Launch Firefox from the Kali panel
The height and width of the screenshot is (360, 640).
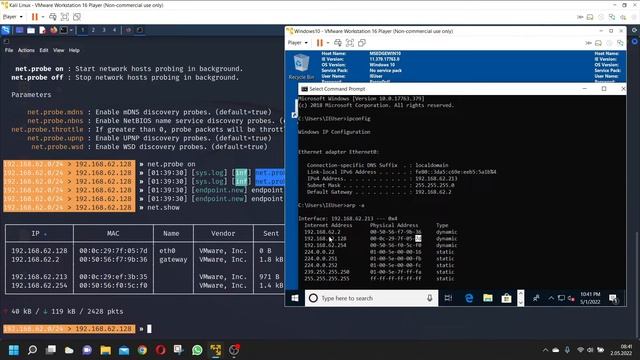tap(53, 30)
